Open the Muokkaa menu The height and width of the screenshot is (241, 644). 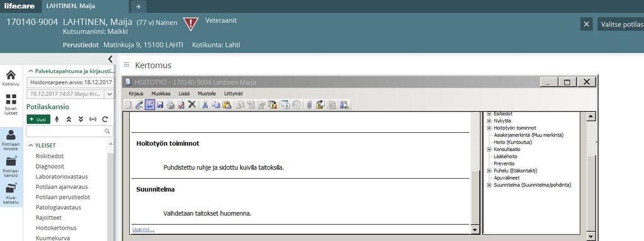[161, 93]
